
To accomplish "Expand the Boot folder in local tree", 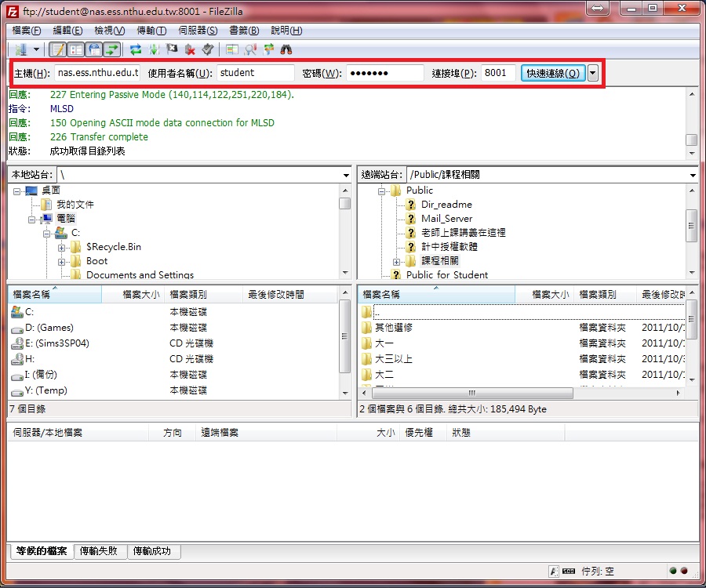I will 61,261.
